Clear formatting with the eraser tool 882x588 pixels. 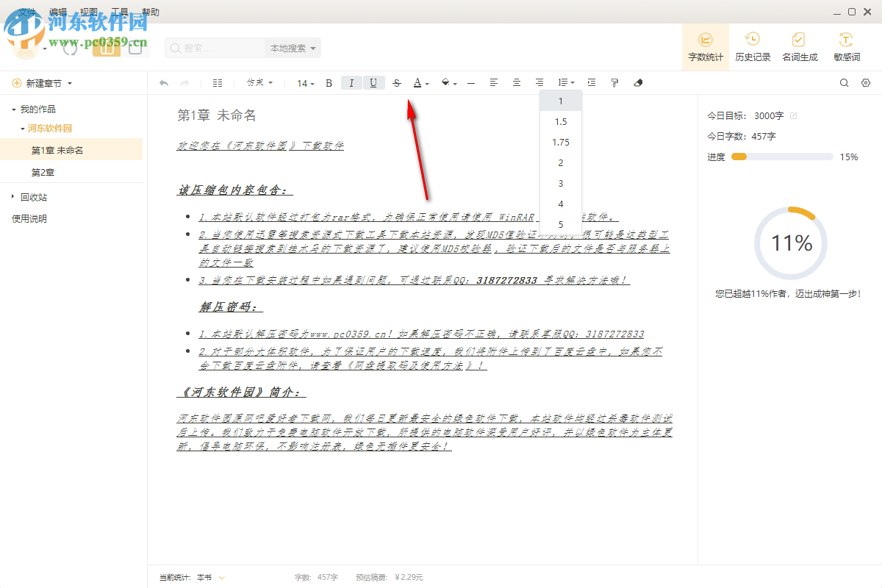click(x=637, y=82)
